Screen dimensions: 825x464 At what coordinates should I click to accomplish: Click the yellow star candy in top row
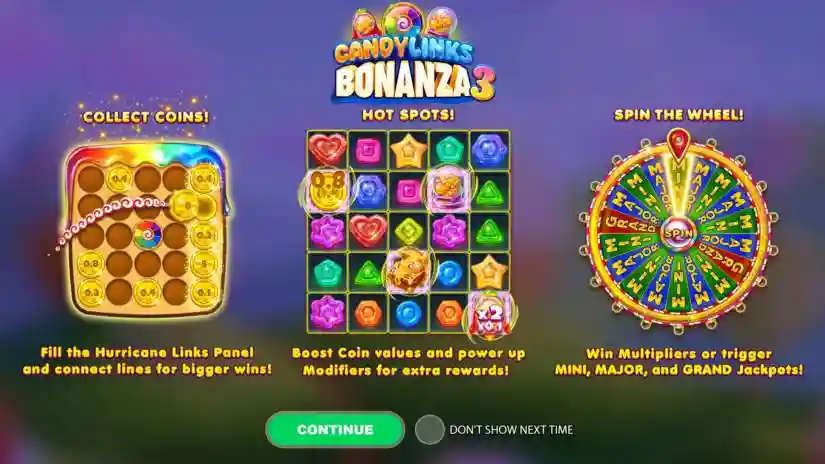pyautogui.click(x=409, y=150)
